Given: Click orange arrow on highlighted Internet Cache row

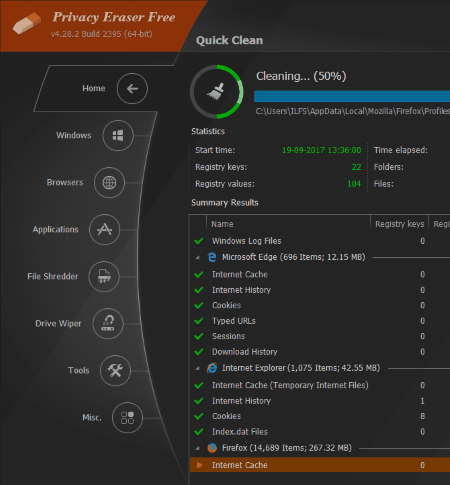Looking at the screenshot, I should click(199, 465).
